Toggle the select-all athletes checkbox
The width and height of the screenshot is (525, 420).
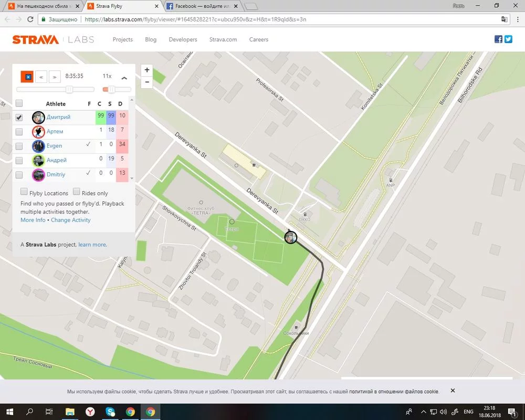[19, 103]
